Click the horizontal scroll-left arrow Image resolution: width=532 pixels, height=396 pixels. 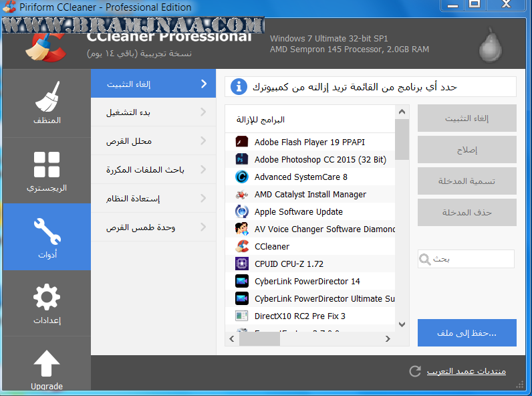click(x=232, y=338)
